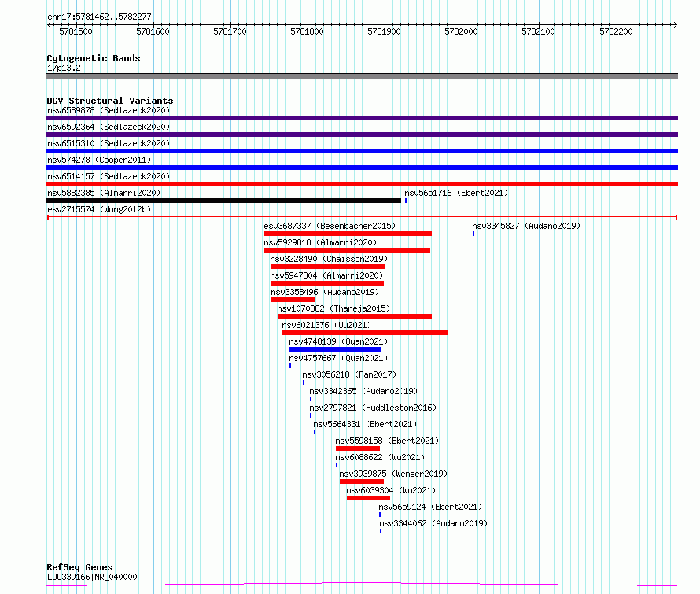700x594 pixels.
Task: Select variant nsv6589878 (Sedlazeck2020) label
Action: coord(109,110)
